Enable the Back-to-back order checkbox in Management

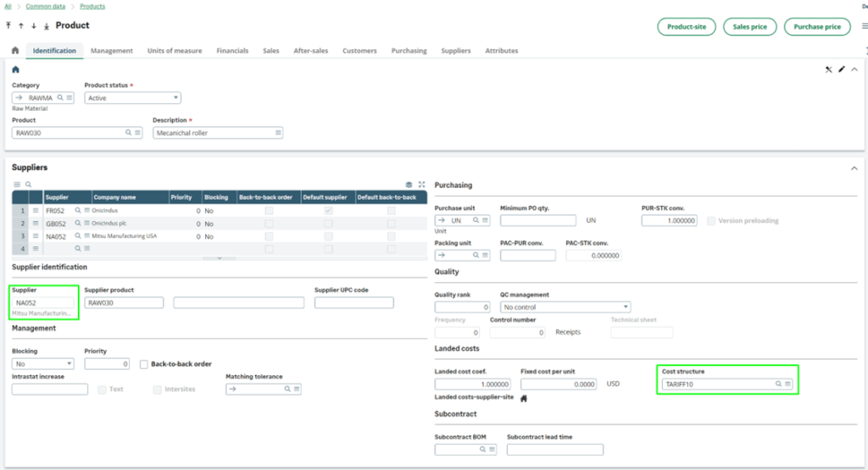(144, 364)
